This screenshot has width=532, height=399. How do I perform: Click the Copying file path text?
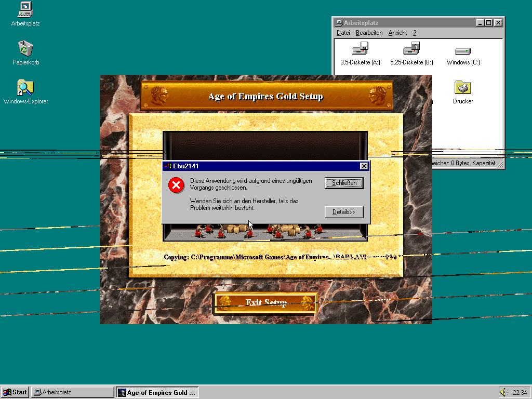click(x=281, y=257)
